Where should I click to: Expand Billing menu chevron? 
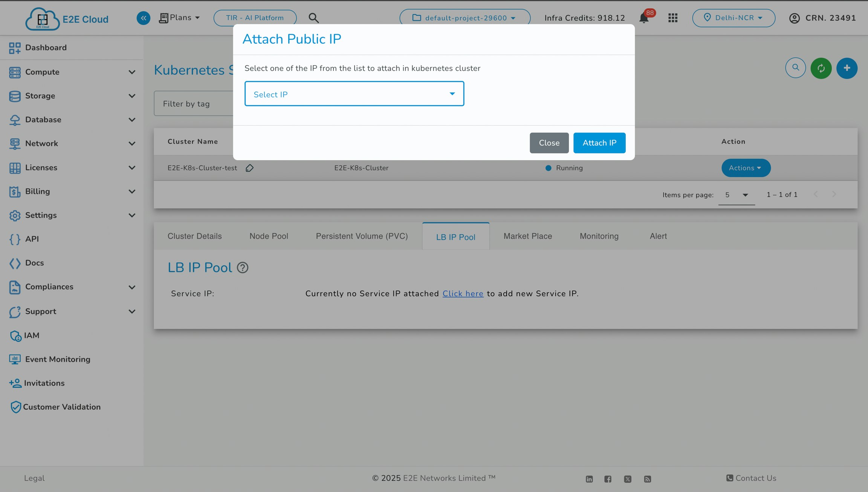[x=132, y=192]
